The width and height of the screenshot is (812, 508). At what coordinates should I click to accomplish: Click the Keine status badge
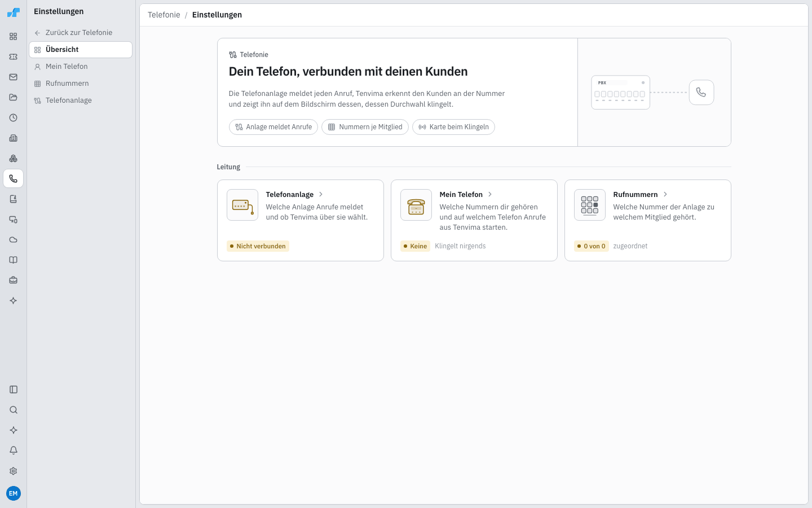click(416, 246)
